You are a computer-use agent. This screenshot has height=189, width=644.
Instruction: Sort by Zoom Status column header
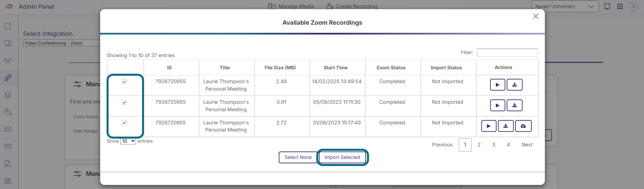(x=393, y=68)
